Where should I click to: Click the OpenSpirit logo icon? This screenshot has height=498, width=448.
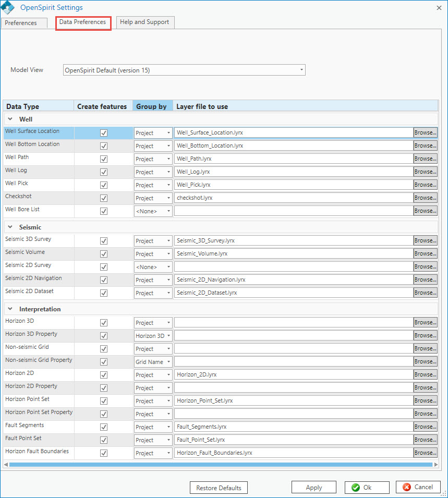[8, 8]
